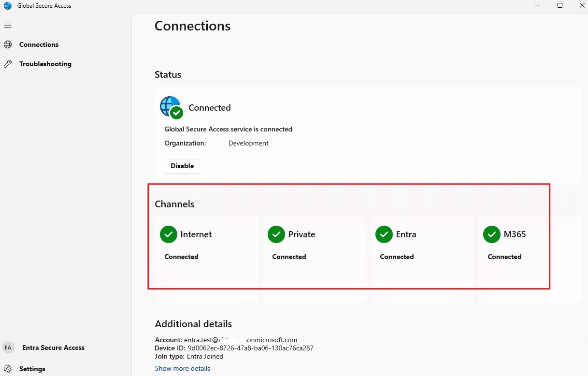This screenshot has width=588, height=376.
Task: Open Show more details link
Action: coord(182,368)
